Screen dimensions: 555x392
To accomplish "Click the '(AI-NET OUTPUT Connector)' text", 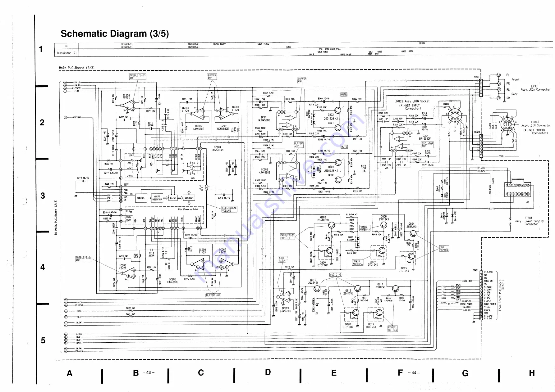I will tap(535, 132).
